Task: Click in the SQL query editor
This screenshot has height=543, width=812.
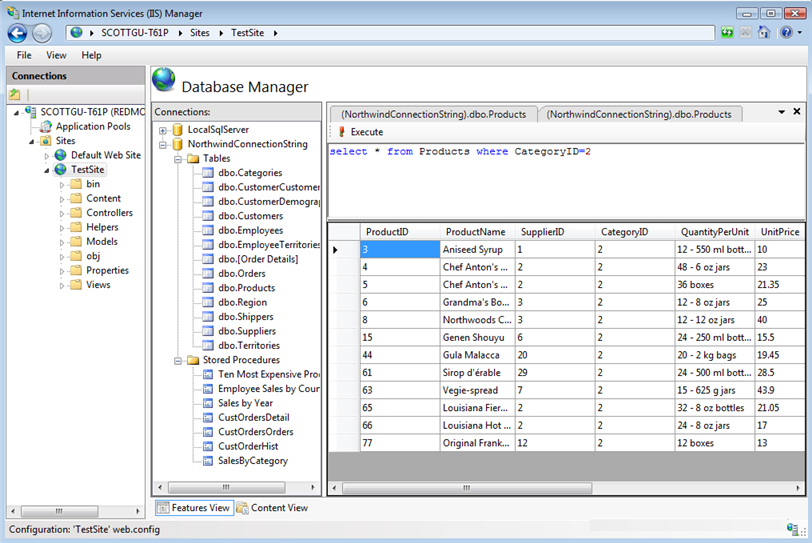Action: click(566, 180)
